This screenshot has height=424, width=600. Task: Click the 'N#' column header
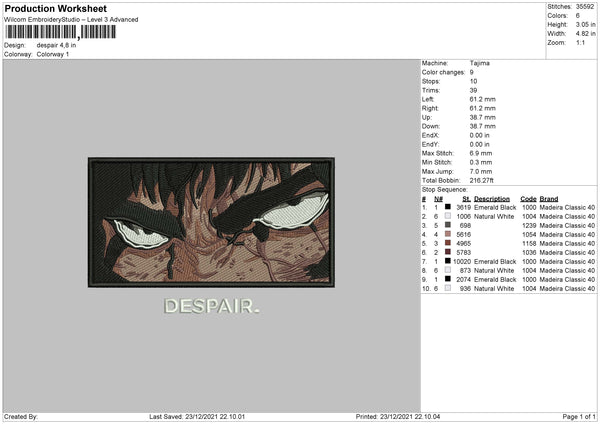pos(439,199)
